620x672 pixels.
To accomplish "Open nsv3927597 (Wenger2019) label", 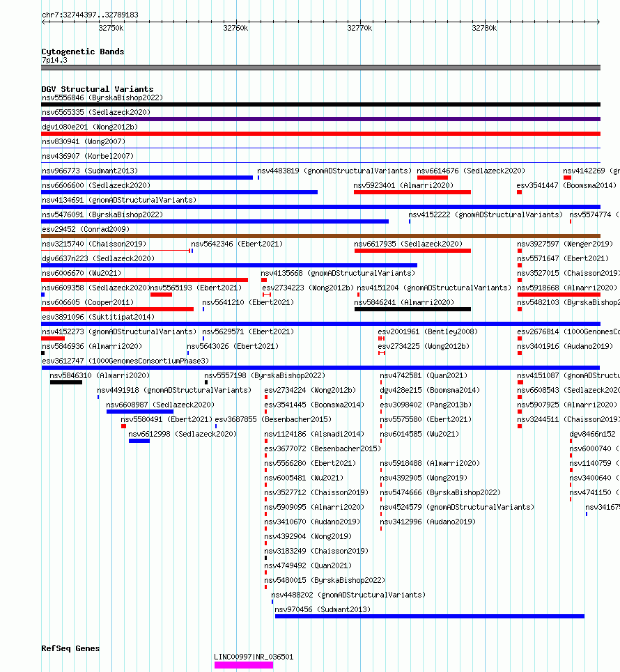I will tap(565, 244).
